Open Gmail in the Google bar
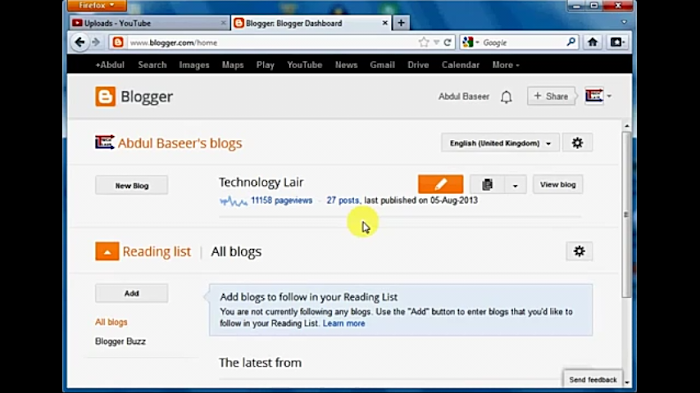Image resolution: width=700 pixels, height=393 pixels. 382,65
